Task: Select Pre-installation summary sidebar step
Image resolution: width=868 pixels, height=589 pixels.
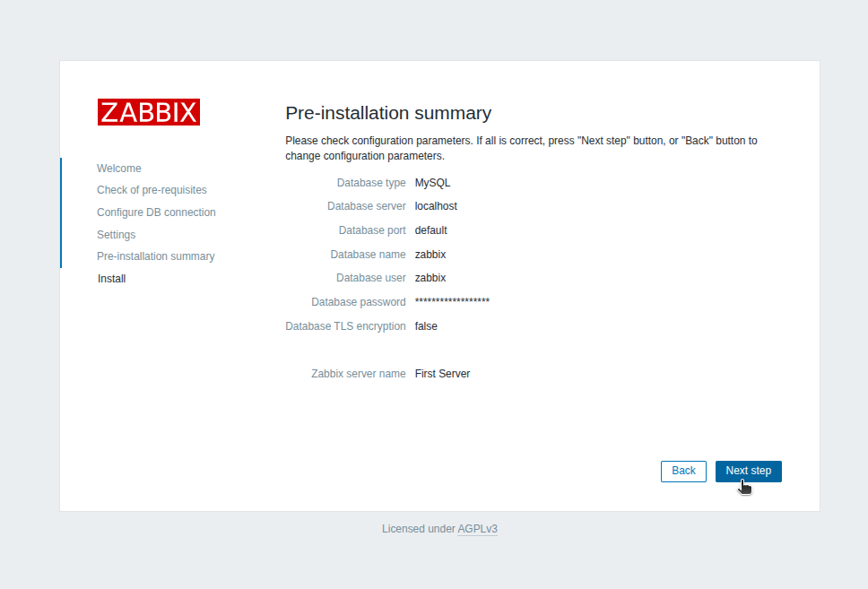Action: pos(155,256)
